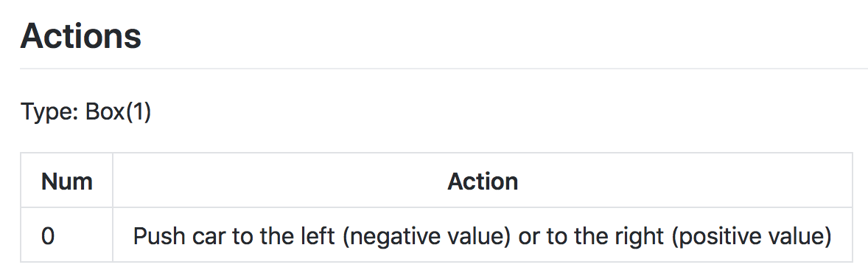Click the word or in action row

coord(528,238)
